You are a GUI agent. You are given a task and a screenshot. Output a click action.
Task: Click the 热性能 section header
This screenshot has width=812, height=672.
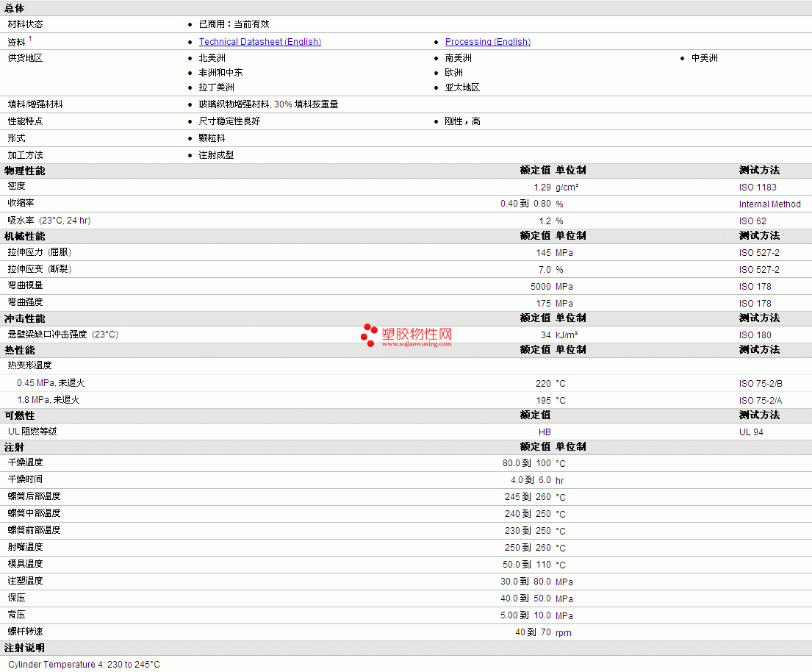pyautogui.click(x=20, y=350)
